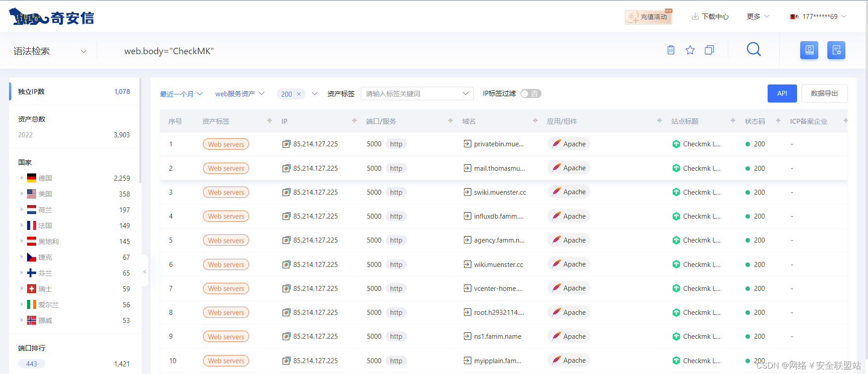Image resolution: width=868 pixels, height=374 pixels.
Task: Click Checkmk icon in row 5
Action: 676,240
